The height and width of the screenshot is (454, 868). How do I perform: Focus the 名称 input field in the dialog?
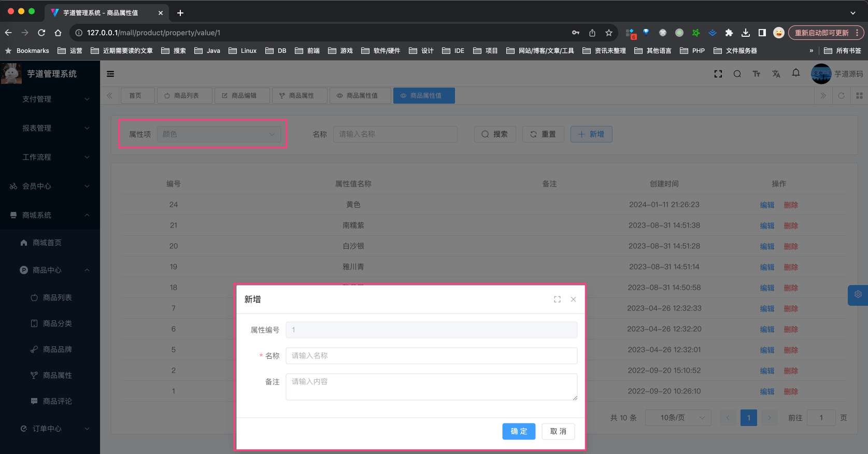pos(431,356)
